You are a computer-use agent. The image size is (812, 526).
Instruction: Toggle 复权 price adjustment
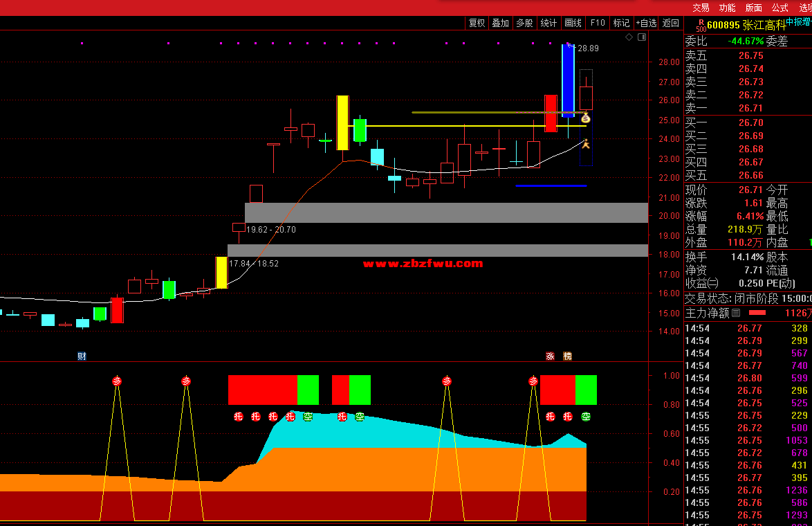click(x=477, y=23)
